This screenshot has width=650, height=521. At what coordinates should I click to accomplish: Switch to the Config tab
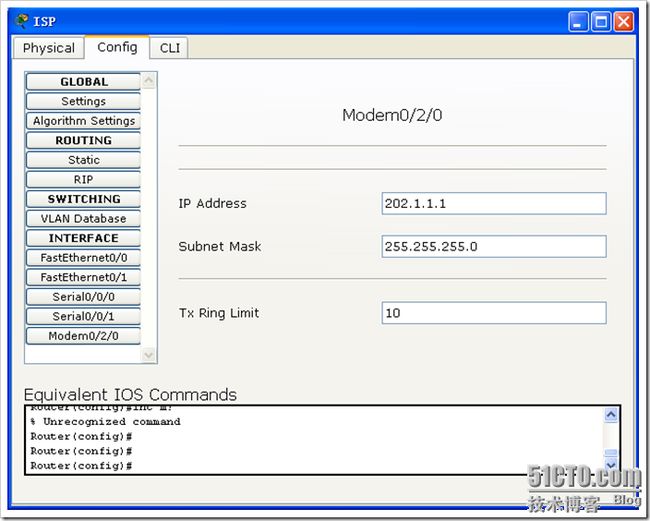click(117, 47)
